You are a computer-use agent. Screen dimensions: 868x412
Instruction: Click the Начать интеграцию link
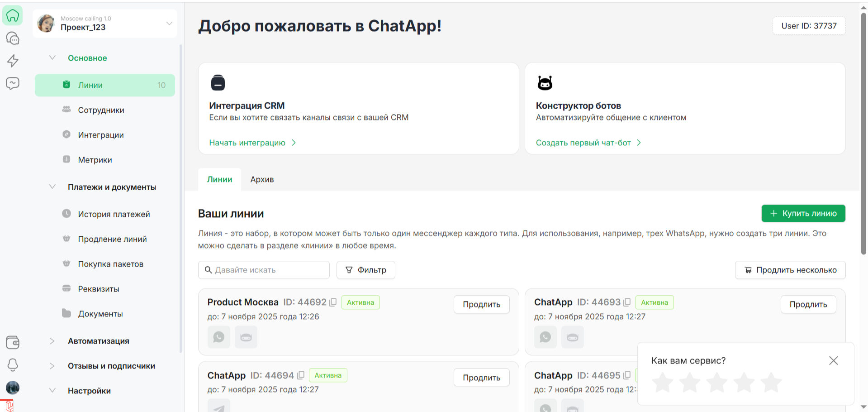click(x=247, y=143)
